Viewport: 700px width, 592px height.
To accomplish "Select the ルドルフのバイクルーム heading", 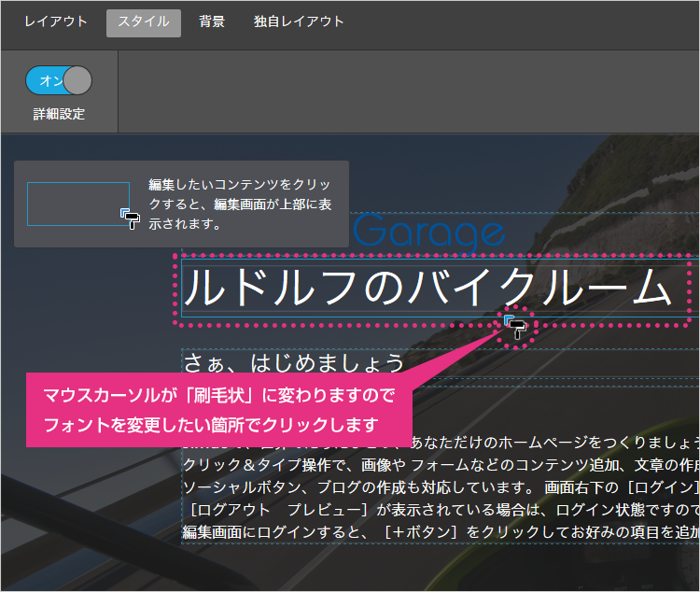I will 427,288.
